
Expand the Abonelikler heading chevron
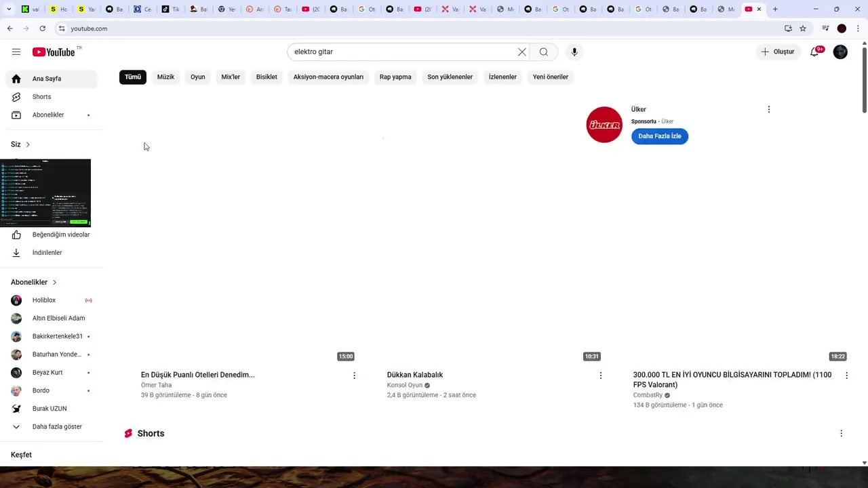click(x=54, y=282)
